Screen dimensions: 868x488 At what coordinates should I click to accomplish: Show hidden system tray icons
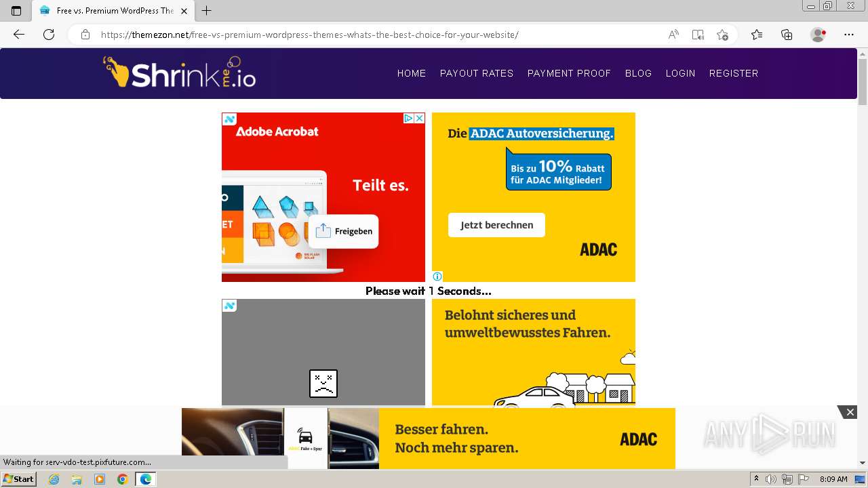coord(757,479)
